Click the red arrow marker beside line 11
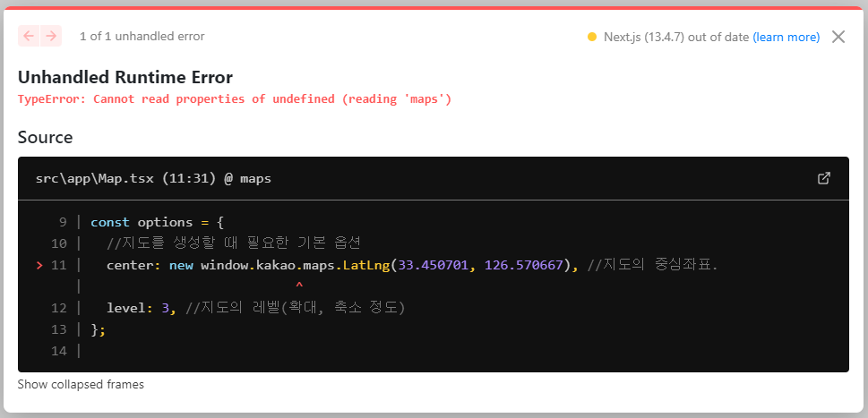Image resolution: width=868 pixels, height=418 pixels. click(x=39, y=265)
